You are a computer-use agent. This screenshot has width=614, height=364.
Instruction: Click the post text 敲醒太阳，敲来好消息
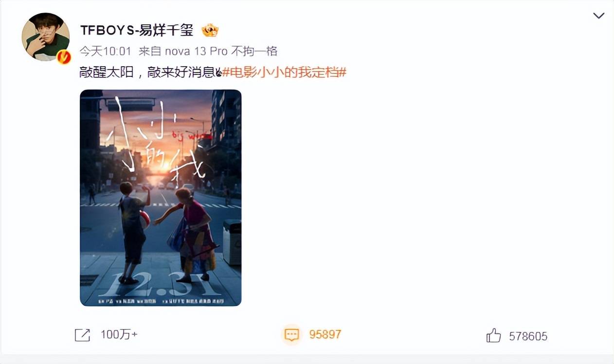coord(147,73)
